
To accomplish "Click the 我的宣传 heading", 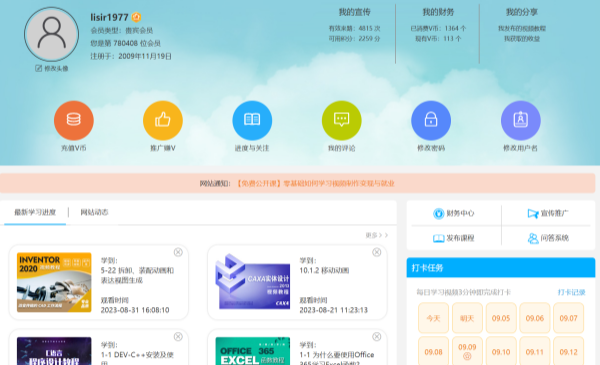I will point(354,12).
